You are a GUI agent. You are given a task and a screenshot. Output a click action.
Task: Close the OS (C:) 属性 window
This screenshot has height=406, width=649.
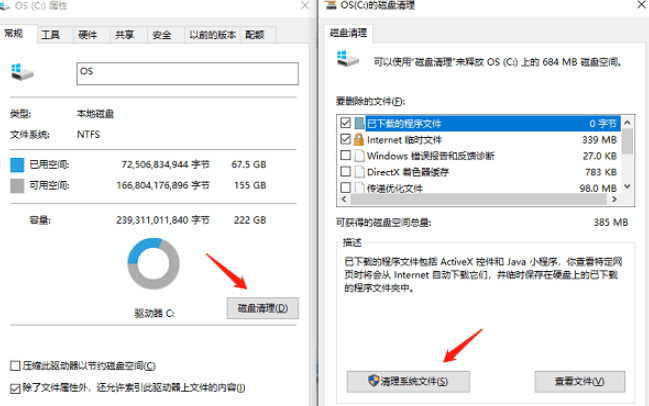tap(305, 5)
